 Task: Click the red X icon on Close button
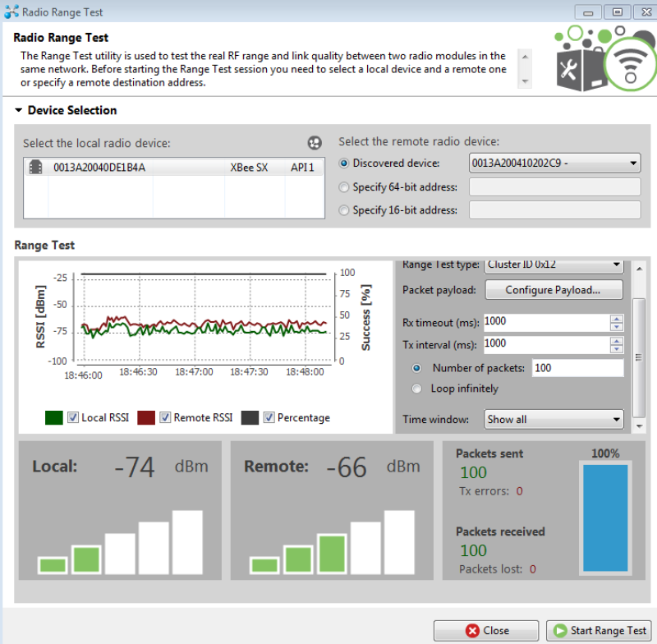pyautogui.click(x=472, y=630)
